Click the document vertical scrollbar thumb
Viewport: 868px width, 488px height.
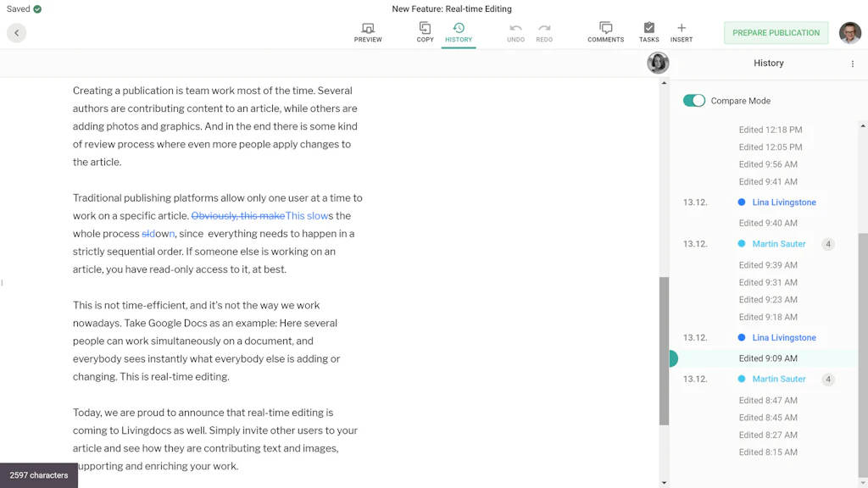coord(664,351)
